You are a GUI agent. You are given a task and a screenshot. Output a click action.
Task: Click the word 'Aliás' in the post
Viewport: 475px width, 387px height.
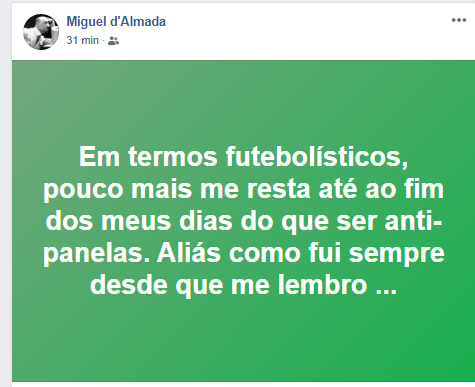(189, 253)
